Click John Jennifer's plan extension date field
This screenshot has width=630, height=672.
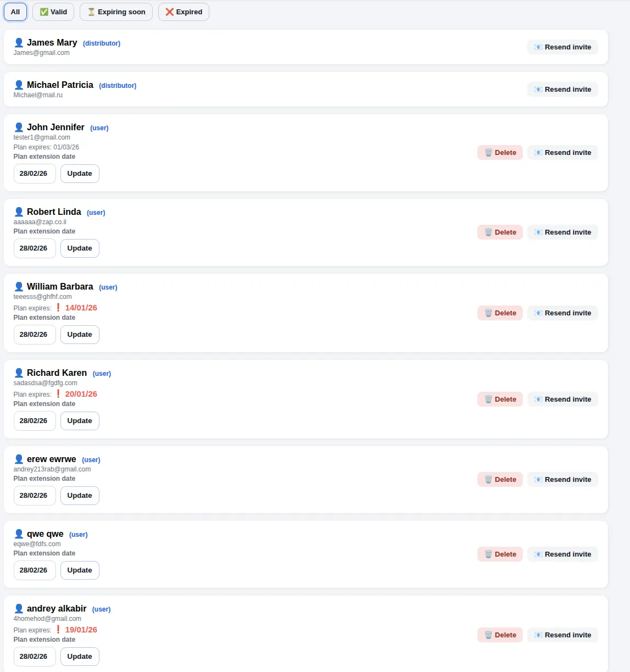click(x=34, y=173)
